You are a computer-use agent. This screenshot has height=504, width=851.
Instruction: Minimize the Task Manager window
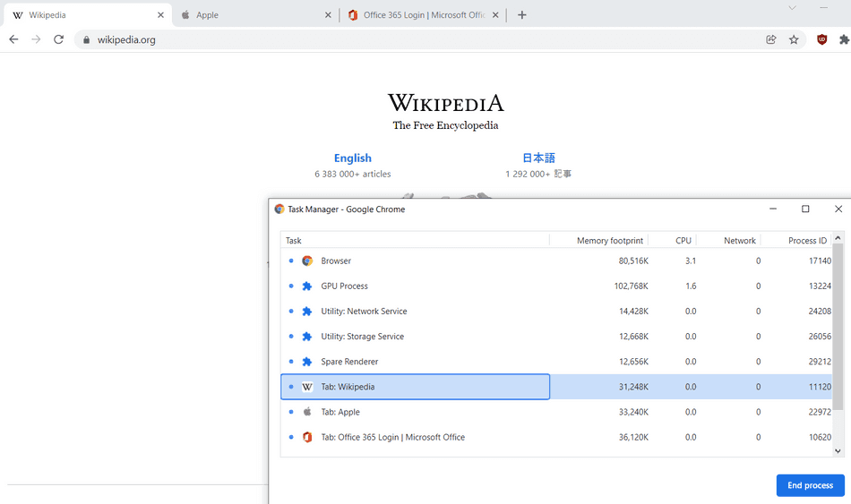pyautogui.click(x=773, y=209)
